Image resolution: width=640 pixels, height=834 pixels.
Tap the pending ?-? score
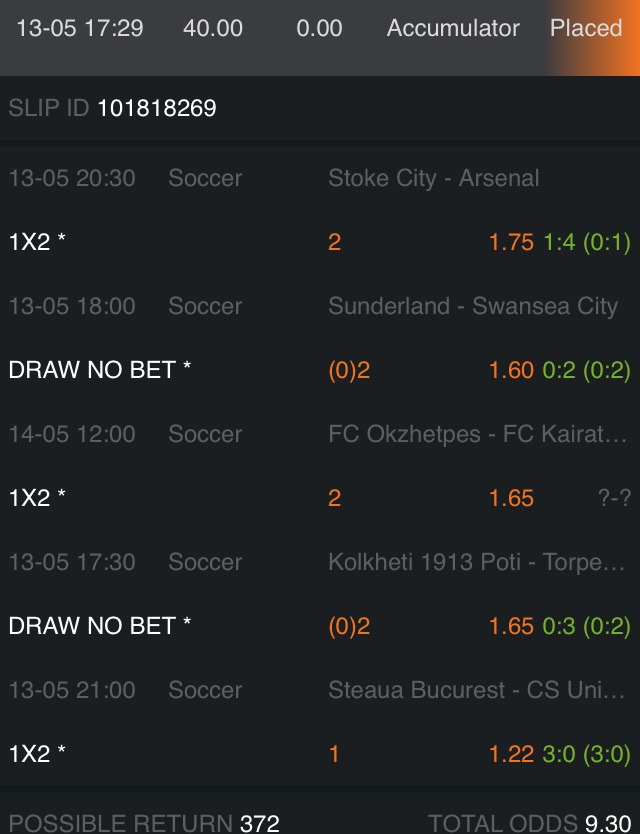pos(614,498)
